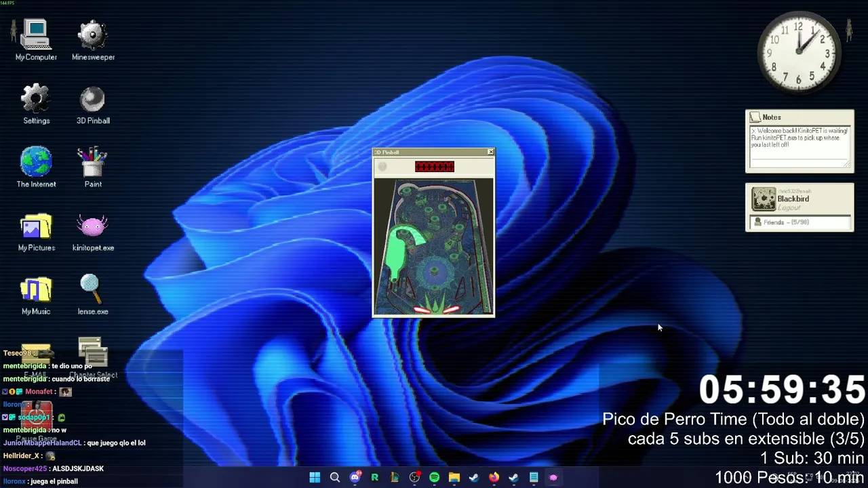Click the 05:59:35 countdown timer
Image resolution: width=868 pixels, height=488 pixels.
pos(782,390)
